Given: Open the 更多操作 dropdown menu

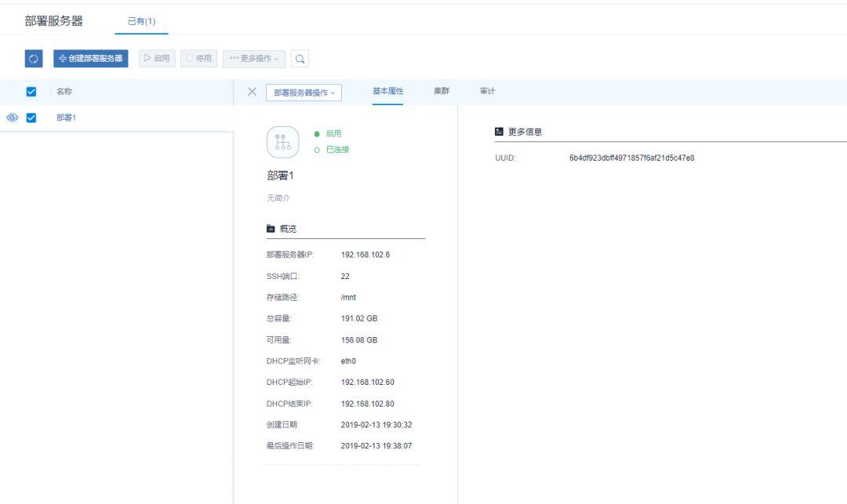Looking at the screenshot, I should 254,59.
